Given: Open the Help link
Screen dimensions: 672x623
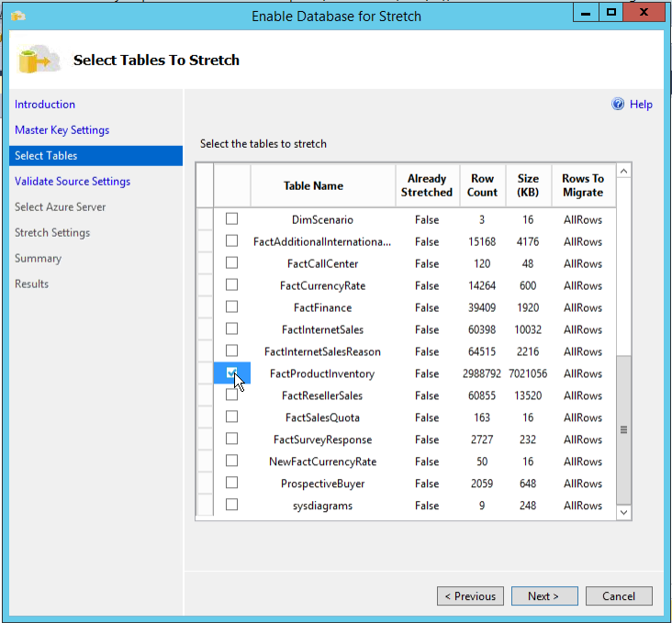Looking at the screenshot, I should (641, 104).
